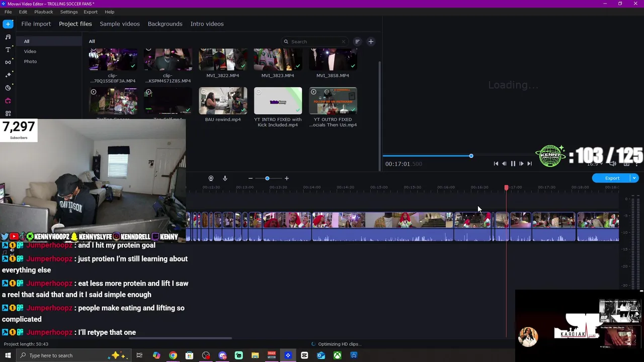Click the media Search field
The height and width of the screenshot is (362, 644).
pyautogui.click(x=315, y=42)
